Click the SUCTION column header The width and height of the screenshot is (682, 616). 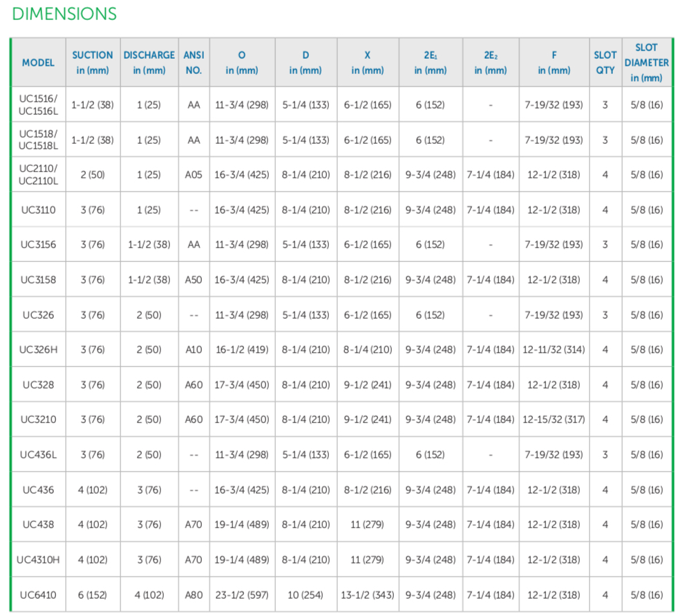pos(93,62)
